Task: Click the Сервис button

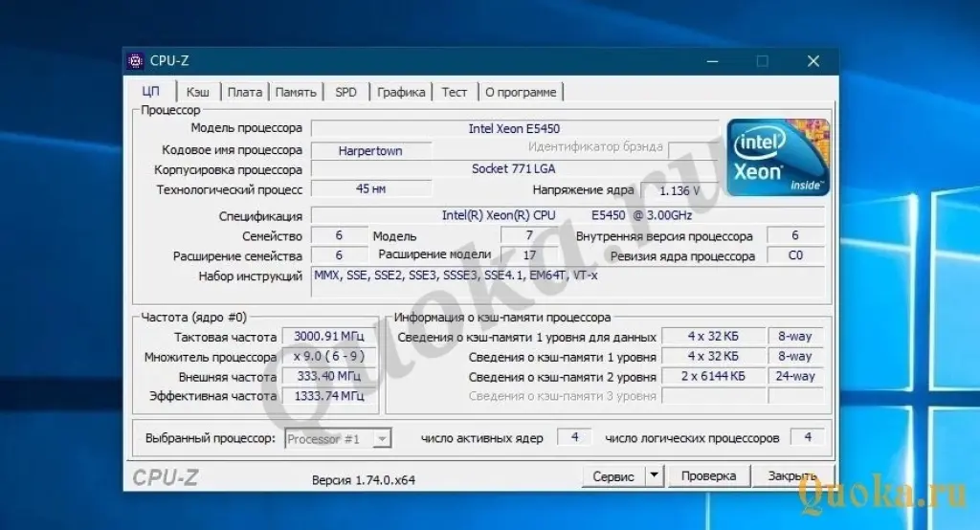Action: point(613,476)
